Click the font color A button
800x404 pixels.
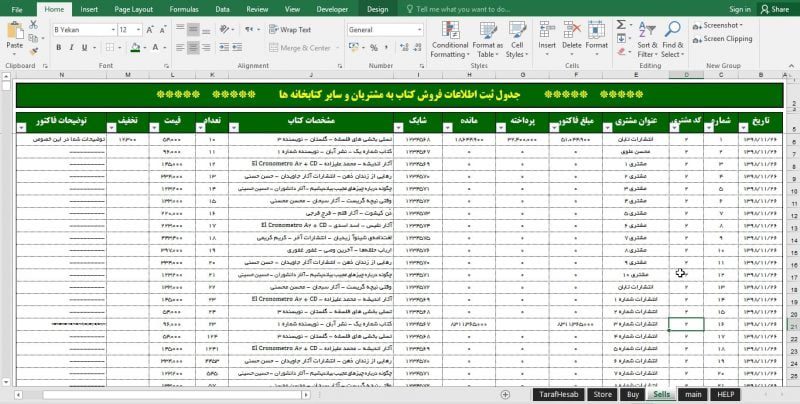pos(155,47)
